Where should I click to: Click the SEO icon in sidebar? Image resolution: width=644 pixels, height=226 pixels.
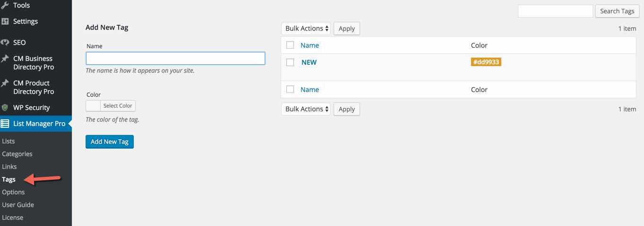[5, 42]
